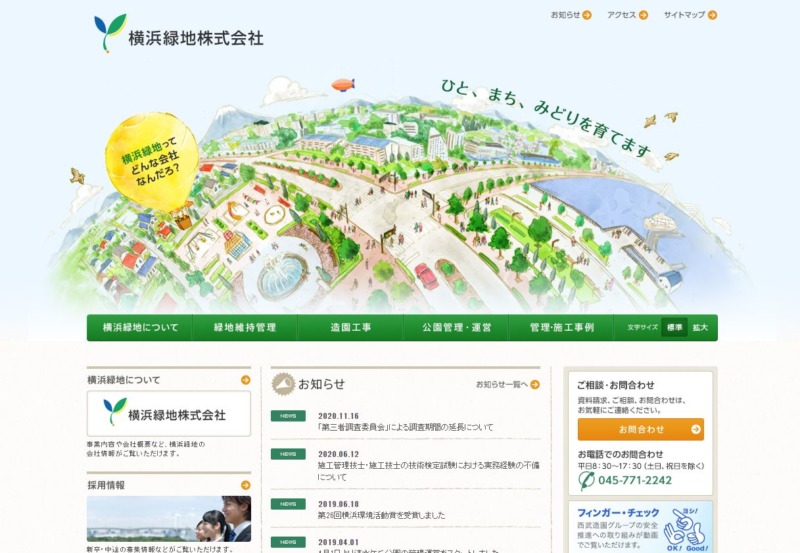Click the NEWS badge for 2020.11.16

pos(288,416)
